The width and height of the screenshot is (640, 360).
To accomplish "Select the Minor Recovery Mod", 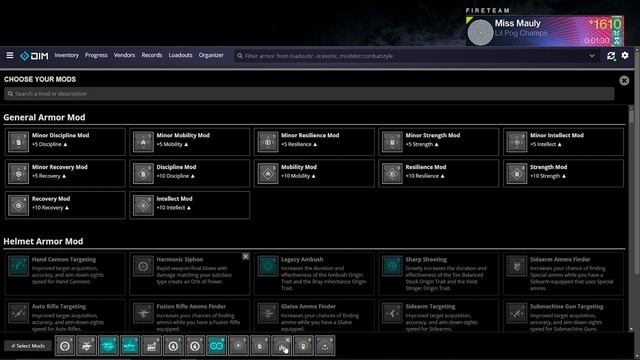I will (x=65, y=173).
